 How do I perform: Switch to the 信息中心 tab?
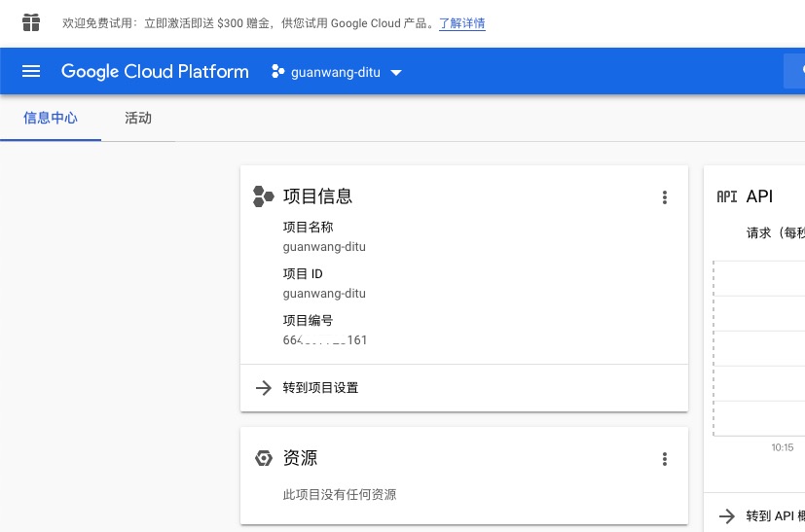point(51,118)
